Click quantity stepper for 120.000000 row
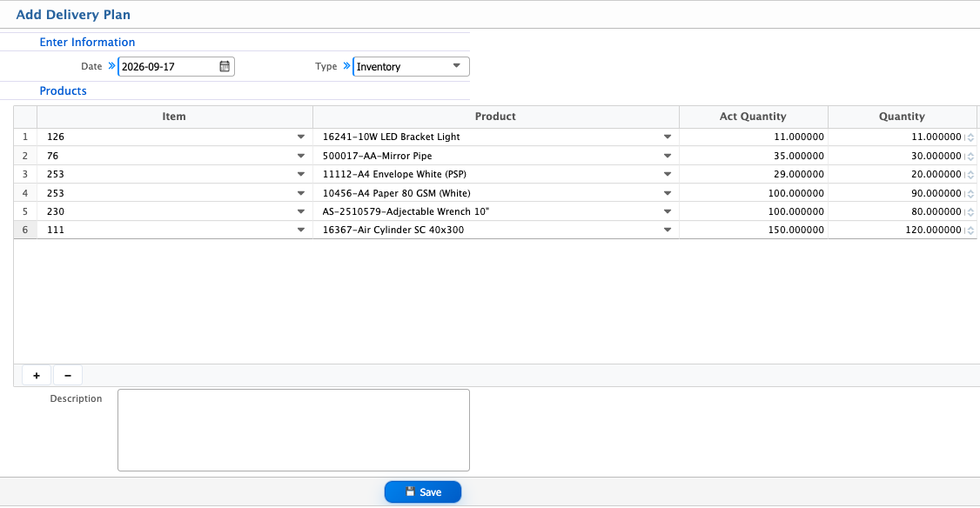The image size is (980, 508). pos(970,231)
